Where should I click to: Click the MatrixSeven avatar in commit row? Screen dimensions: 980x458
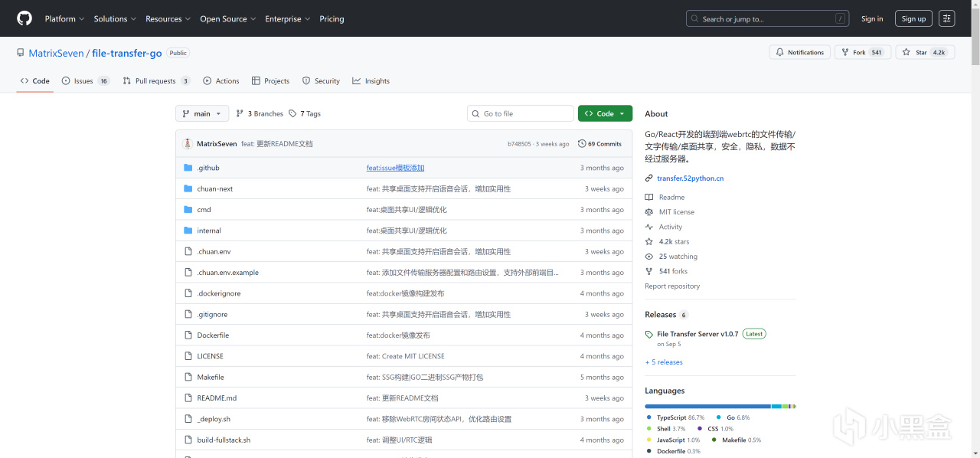point(188,143)
